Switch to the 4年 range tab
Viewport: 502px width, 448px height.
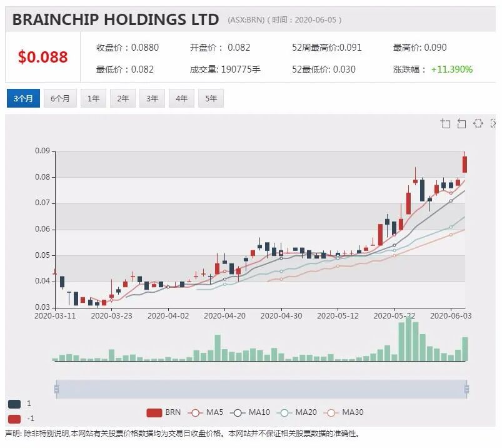point(181,98)
